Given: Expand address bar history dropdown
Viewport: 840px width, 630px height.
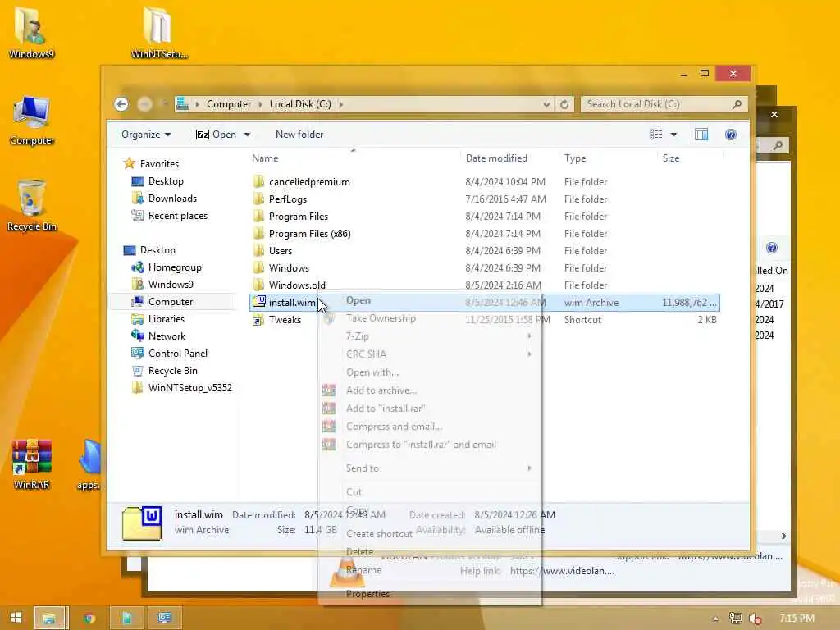Looking at the screenshot, I should (546, 104).
